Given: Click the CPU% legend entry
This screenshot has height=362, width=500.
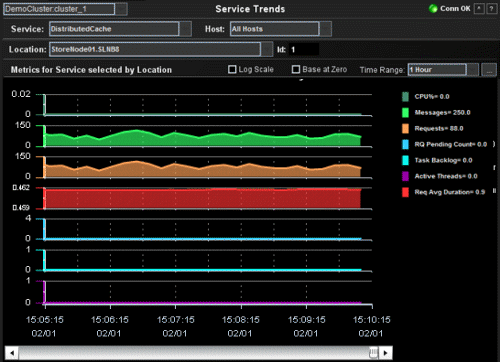Looking at the screenshot, I should (x=426, y=97).
